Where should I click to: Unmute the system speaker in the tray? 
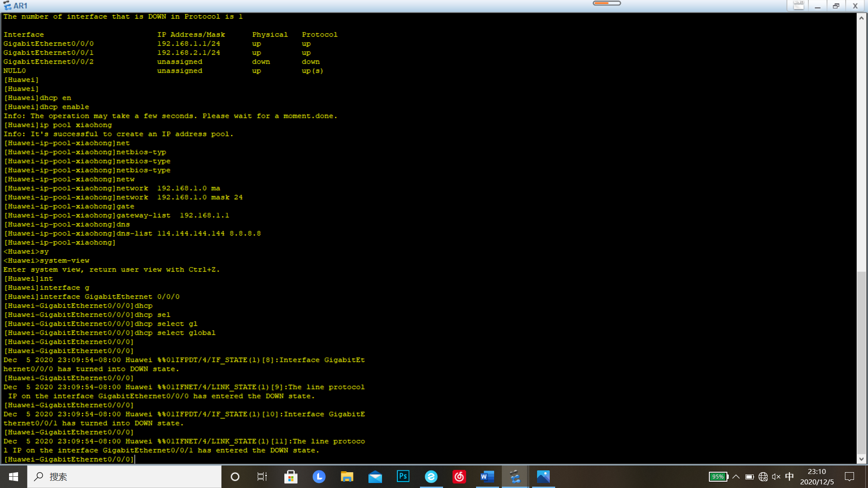point(776,477)
